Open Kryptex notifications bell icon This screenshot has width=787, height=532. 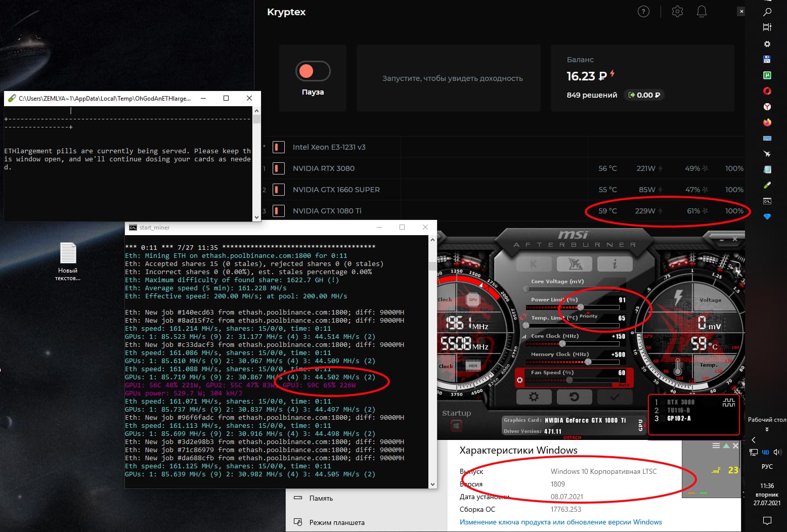tap(702, 12)
